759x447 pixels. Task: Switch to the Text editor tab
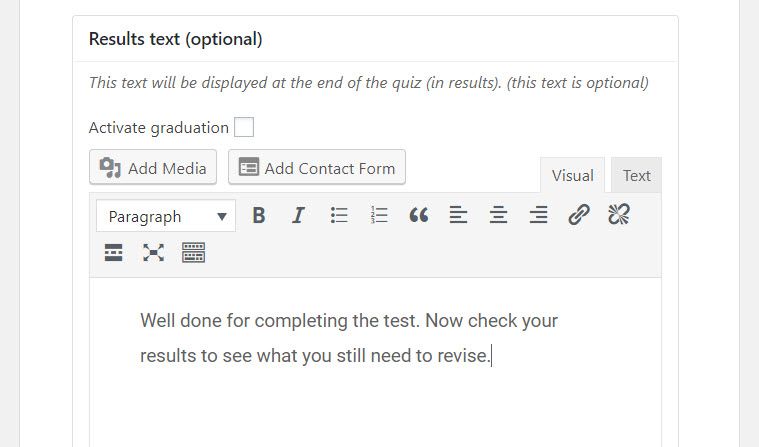tap(637, 175)
